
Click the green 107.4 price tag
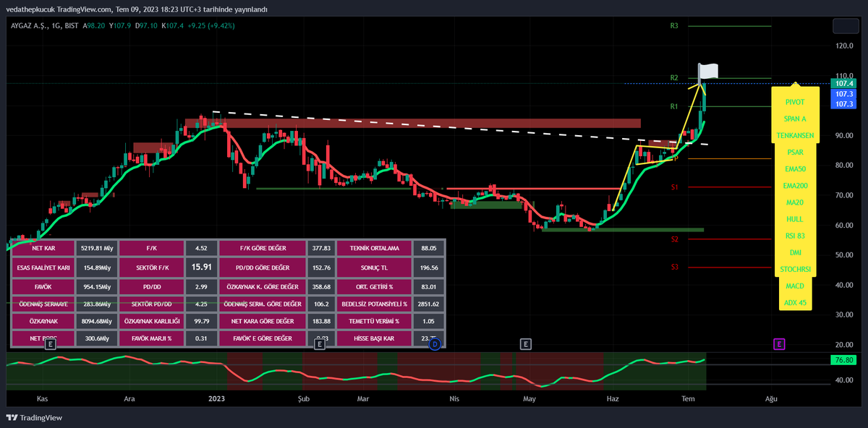point(844,84)
